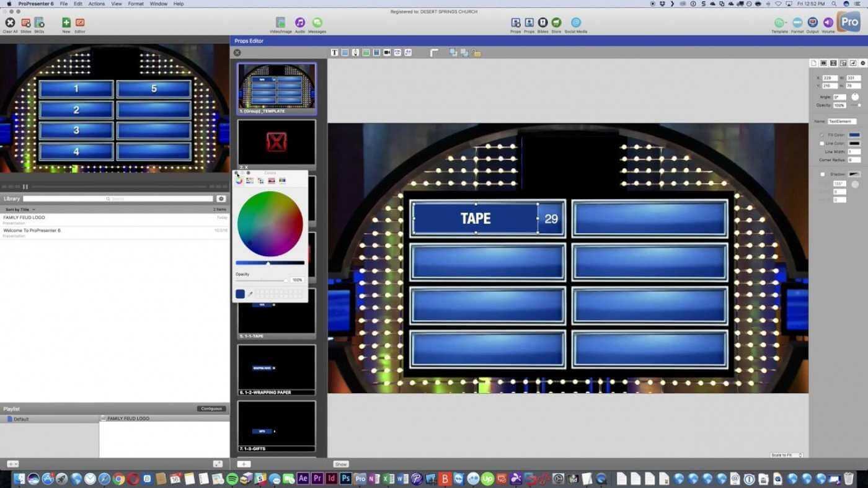
Task: Click the current blue color swatch
Action: pos(240,294)
